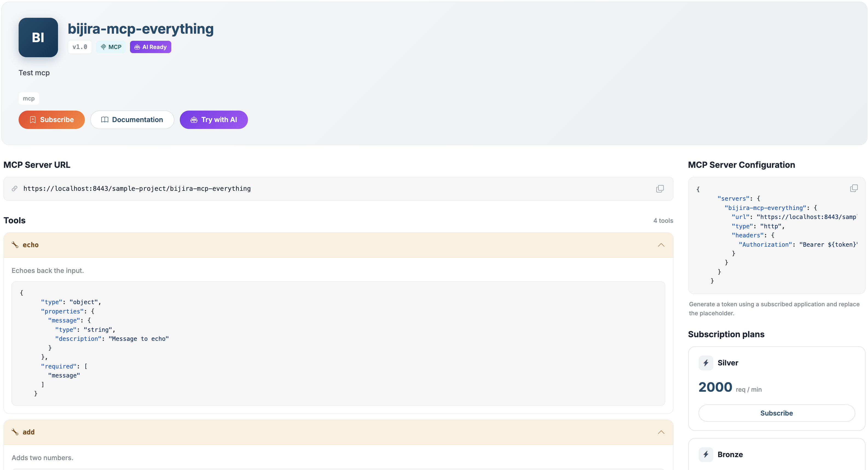Click the MCP badge
The width and height of the screenshot is (868, 470).
tap(111, 47)
